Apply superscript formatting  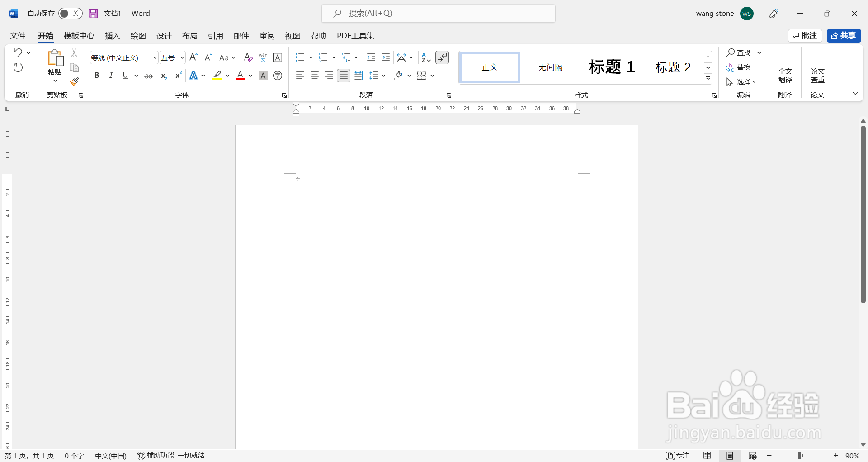pos(178,76)
